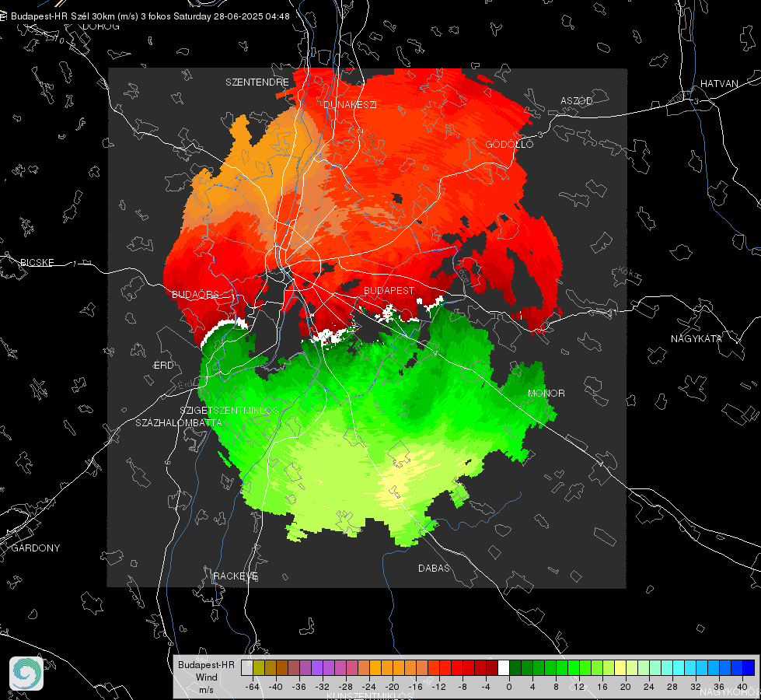Click the SZIGETSZENTMIKLOS label
The height and width of the screenshot is (700, 761).
tap(229, 410)
